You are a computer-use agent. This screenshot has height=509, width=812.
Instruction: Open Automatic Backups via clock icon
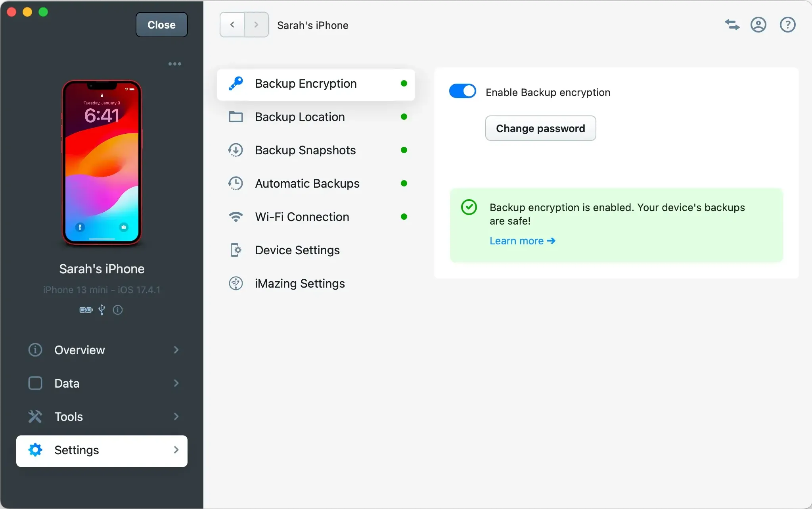236,183
